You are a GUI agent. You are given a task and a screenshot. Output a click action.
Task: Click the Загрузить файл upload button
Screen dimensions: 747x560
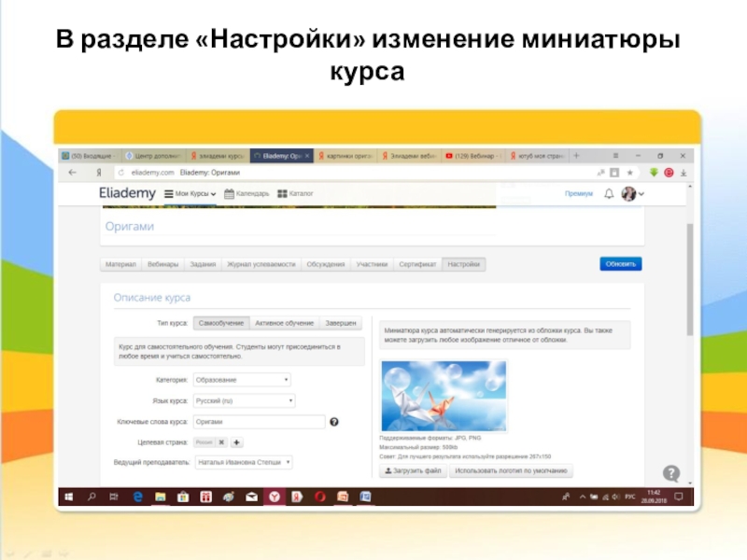coord(411,472)
